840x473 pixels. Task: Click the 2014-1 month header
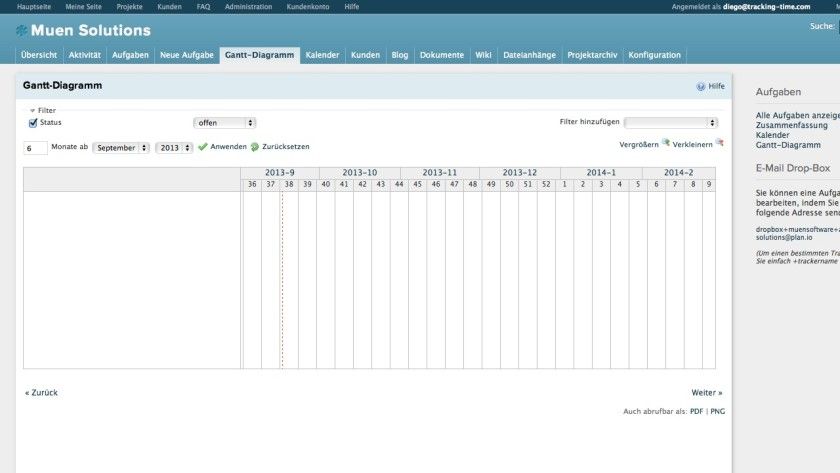coord(601,173)
